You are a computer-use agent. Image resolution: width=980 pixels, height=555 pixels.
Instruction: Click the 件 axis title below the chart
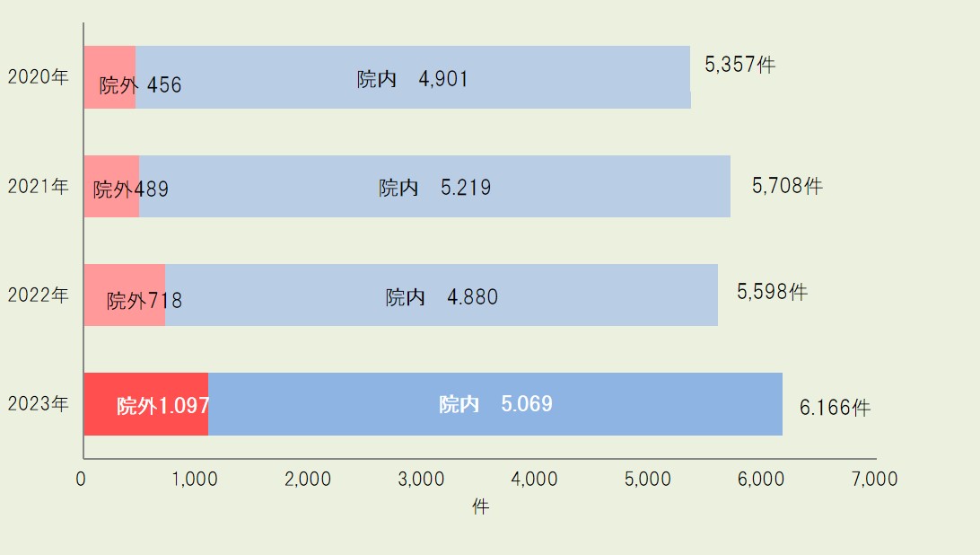[480, 507]
